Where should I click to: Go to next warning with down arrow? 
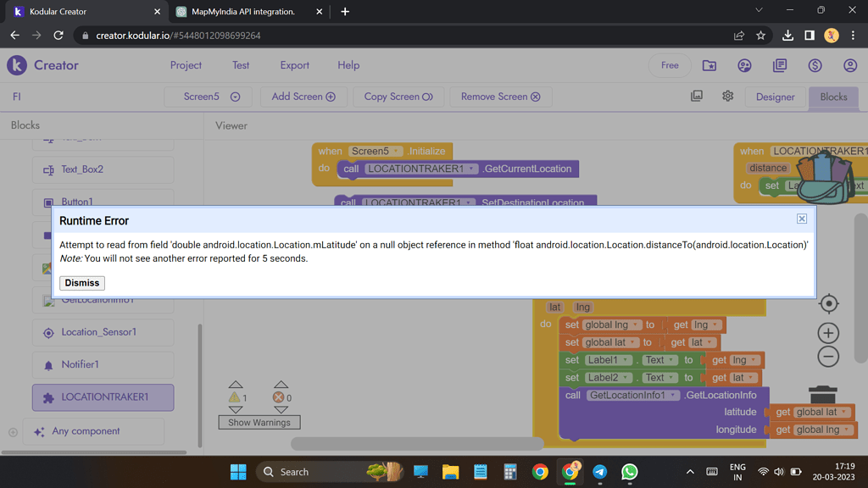click(x=236, y=410)
